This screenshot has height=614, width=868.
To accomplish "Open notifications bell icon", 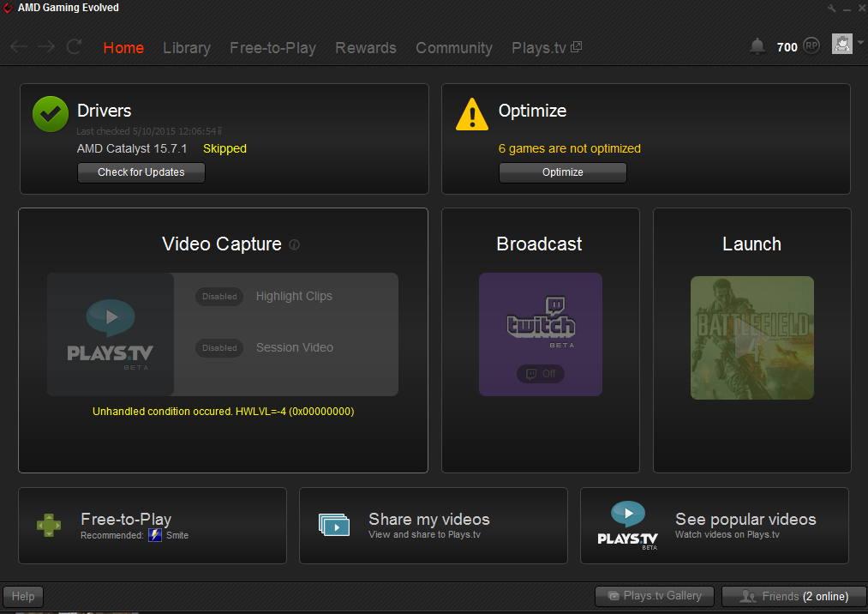I will [x=757, y=46].
